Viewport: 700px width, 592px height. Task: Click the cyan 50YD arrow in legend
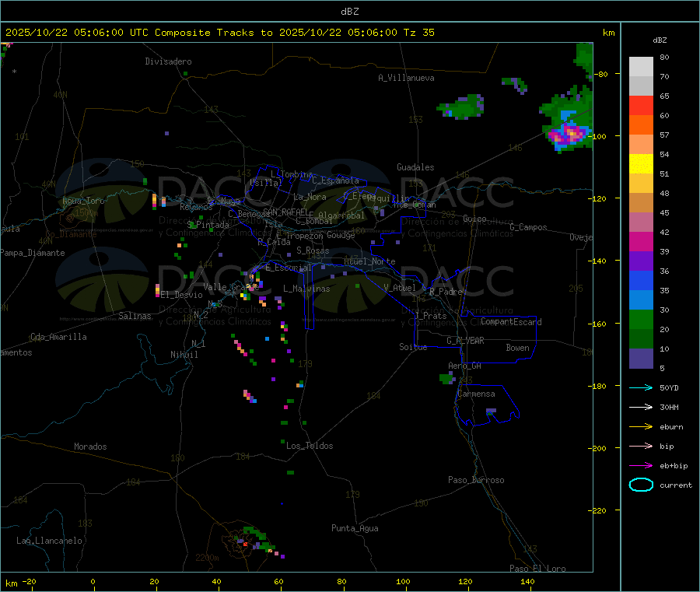click(x=641, y=387)
